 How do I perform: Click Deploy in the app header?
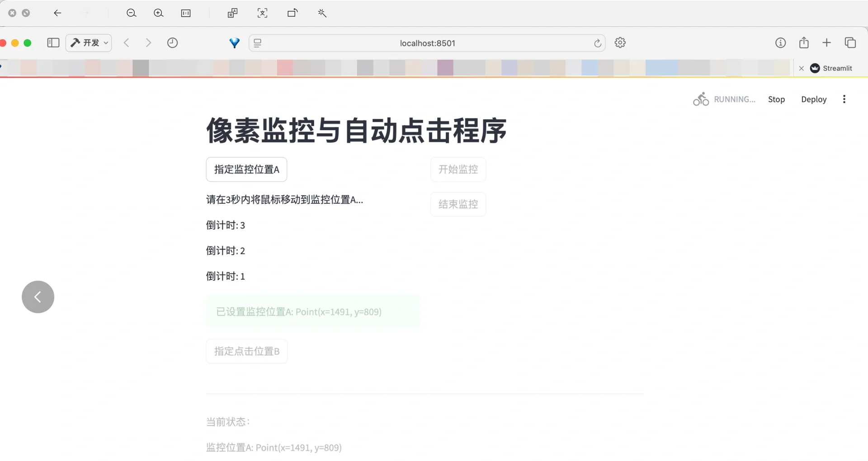click(814, 99)
